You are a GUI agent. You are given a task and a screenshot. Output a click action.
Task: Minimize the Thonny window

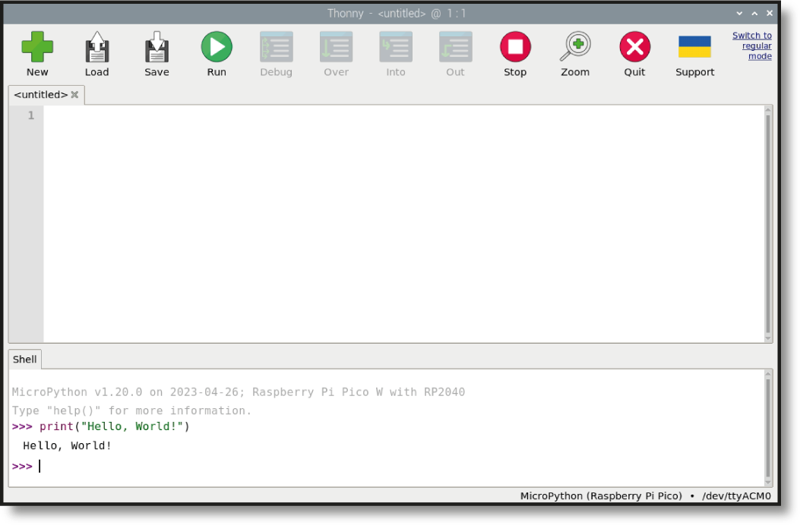click(x=739, y=14)
